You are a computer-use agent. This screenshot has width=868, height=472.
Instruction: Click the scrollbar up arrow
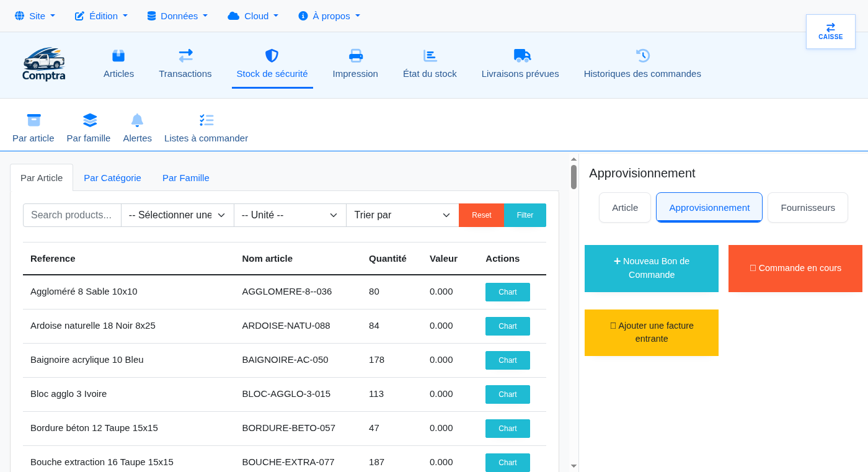(573, 159)
